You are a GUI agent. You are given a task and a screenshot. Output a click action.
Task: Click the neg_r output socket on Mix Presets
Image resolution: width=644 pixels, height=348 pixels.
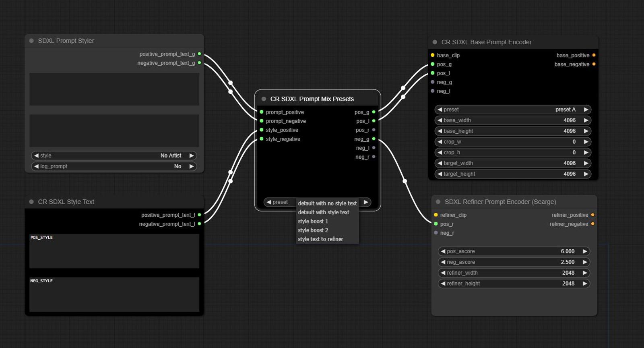coord(374,157)
